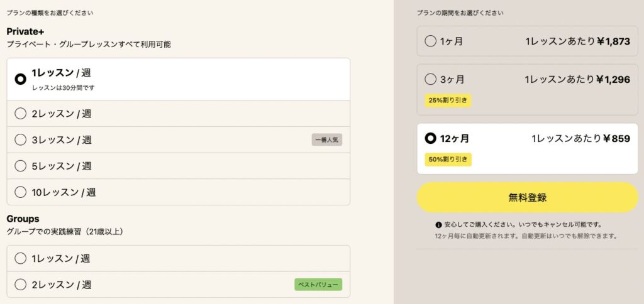Click グループでの実践練習（21歳以上） description
The width and height of the screenshot is (644, 304).
click(65, 232)
